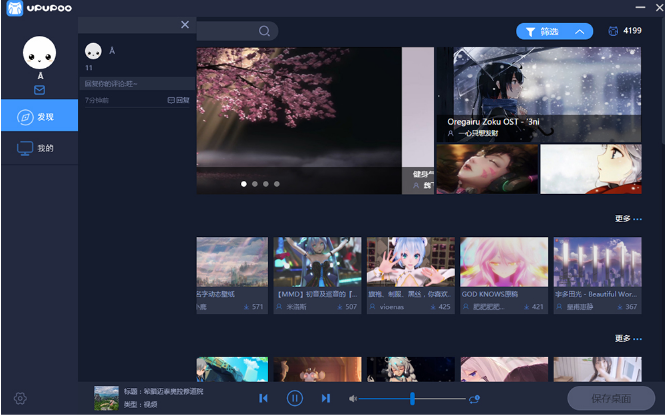665x415 pixels.
Task: Close the message panel with X
Action: click(185, 25)
